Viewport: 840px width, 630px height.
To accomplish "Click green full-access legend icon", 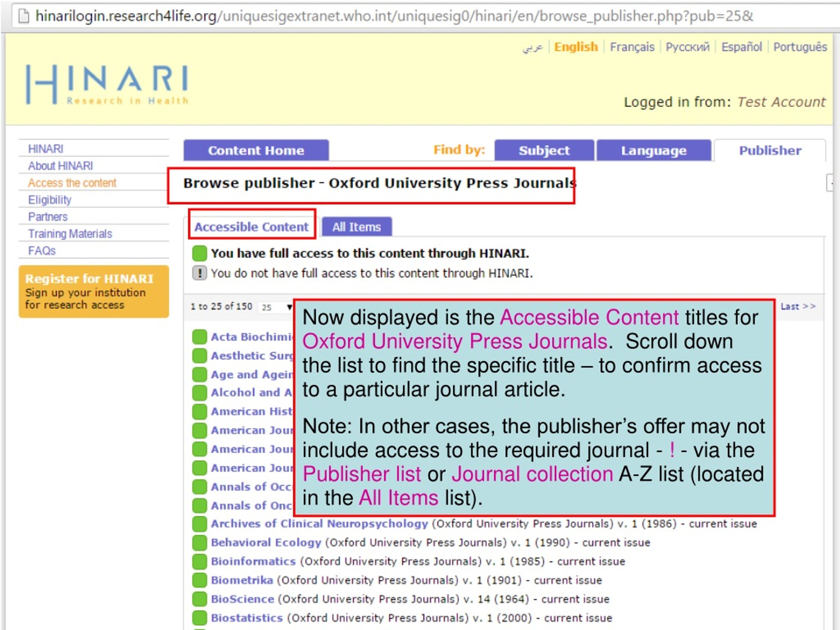I will click(x=199, y=253).
